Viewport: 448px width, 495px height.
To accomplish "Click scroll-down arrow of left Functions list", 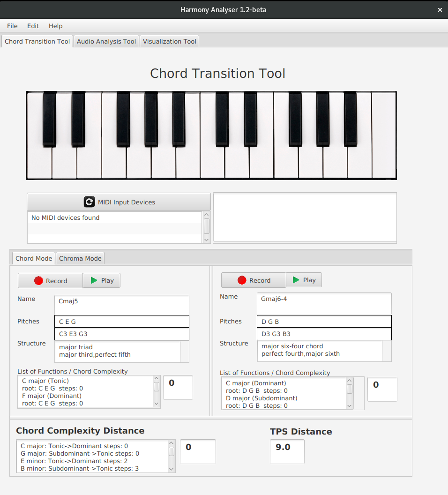I will pos(157,404).
